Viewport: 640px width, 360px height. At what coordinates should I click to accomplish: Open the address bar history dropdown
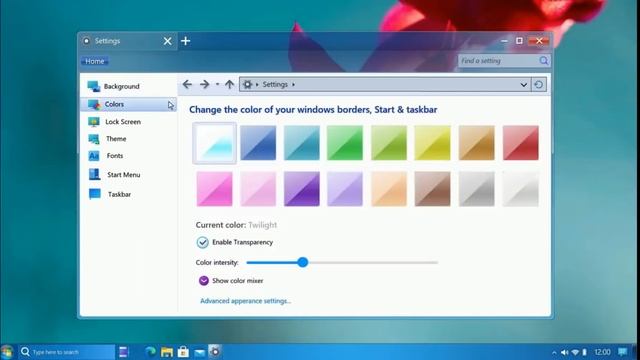pos(523,84)
